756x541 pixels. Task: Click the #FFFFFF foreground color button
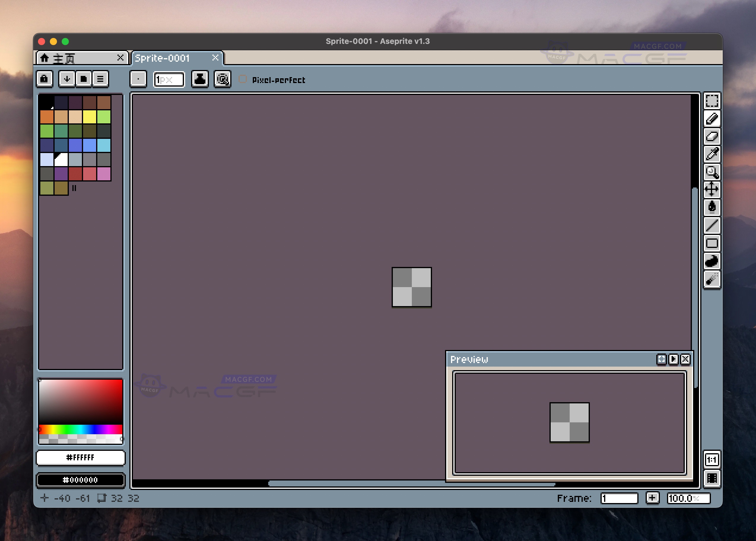point(80,458)
